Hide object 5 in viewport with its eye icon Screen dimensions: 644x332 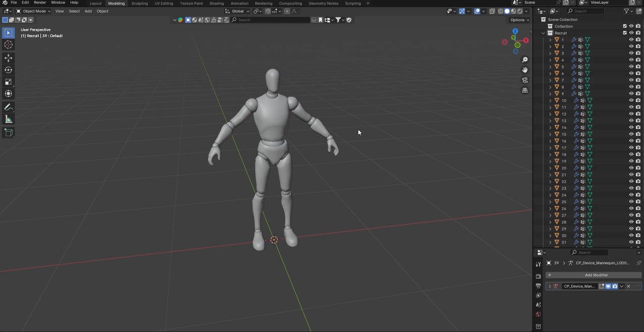click(x=631, y=67)
